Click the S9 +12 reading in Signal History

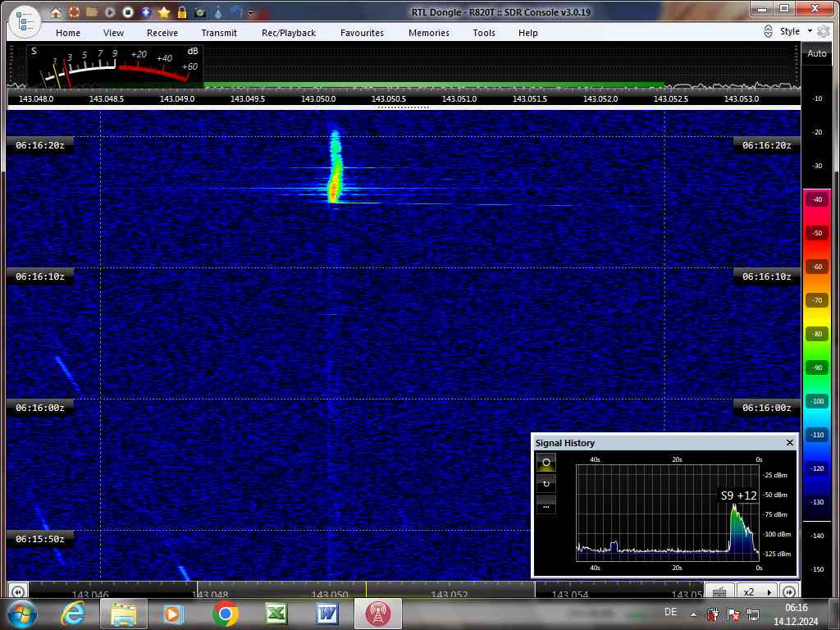click(x=739, y=495)
